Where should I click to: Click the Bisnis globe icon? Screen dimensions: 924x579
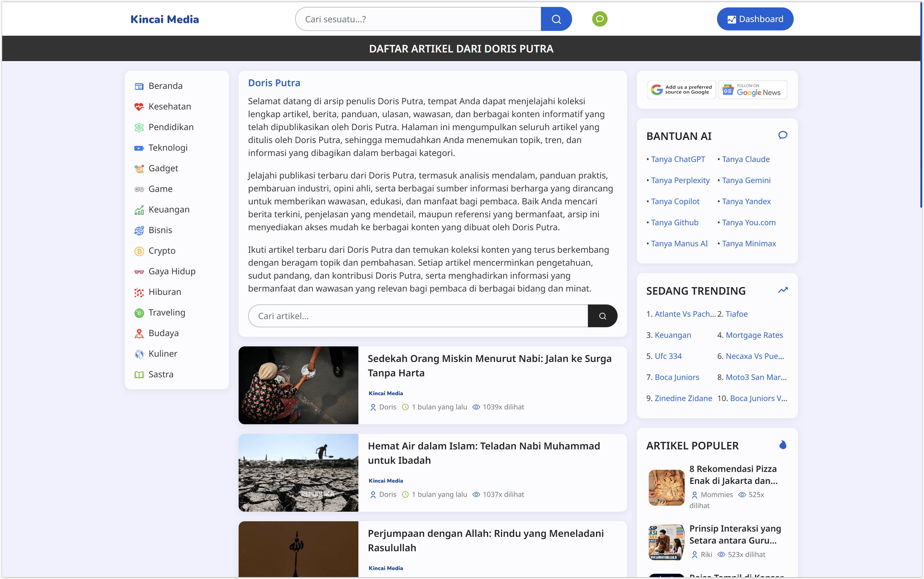pyautogui.click(x=139, y=230)
